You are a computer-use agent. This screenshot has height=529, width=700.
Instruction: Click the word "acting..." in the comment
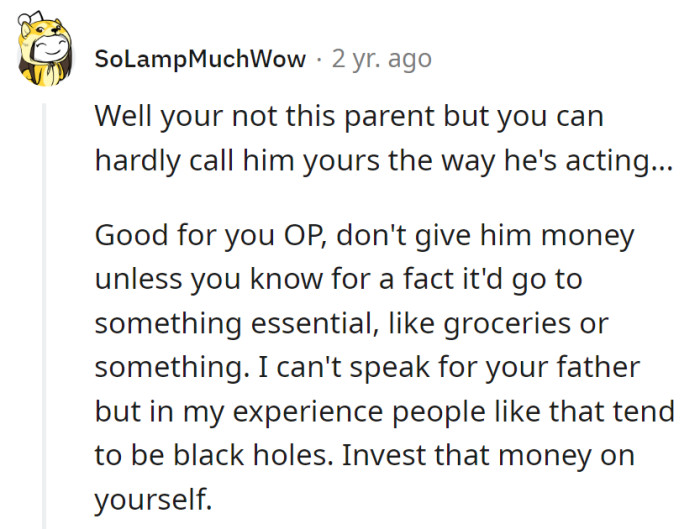point(620,160)
